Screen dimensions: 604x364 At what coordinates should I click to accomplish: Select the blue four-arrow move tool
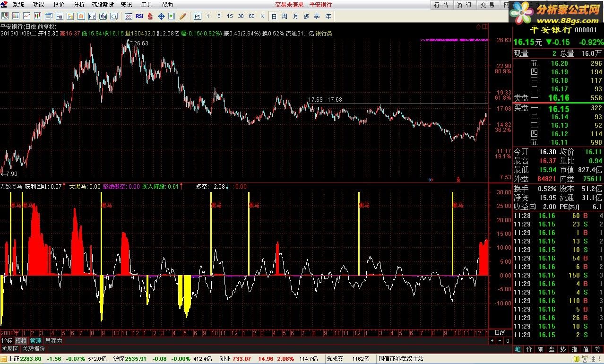pos(161,16)
